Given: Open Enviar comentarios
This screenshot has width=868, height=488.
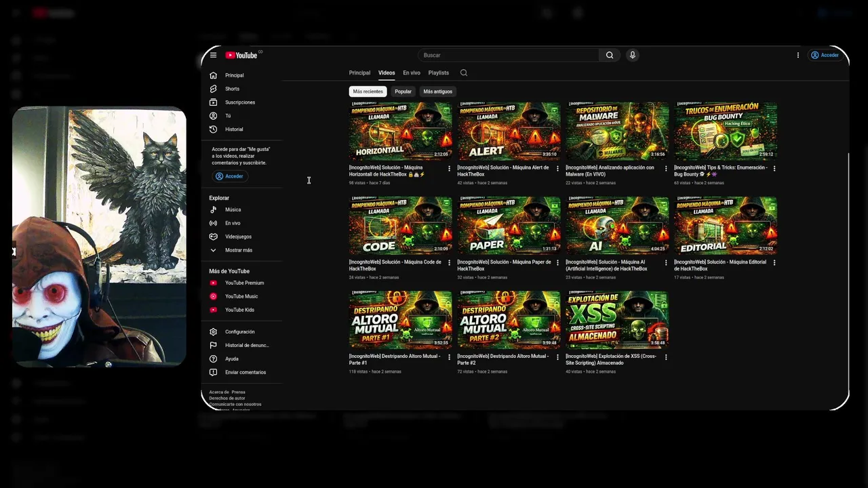Looking at the screenshot, I should pos(241,372).
